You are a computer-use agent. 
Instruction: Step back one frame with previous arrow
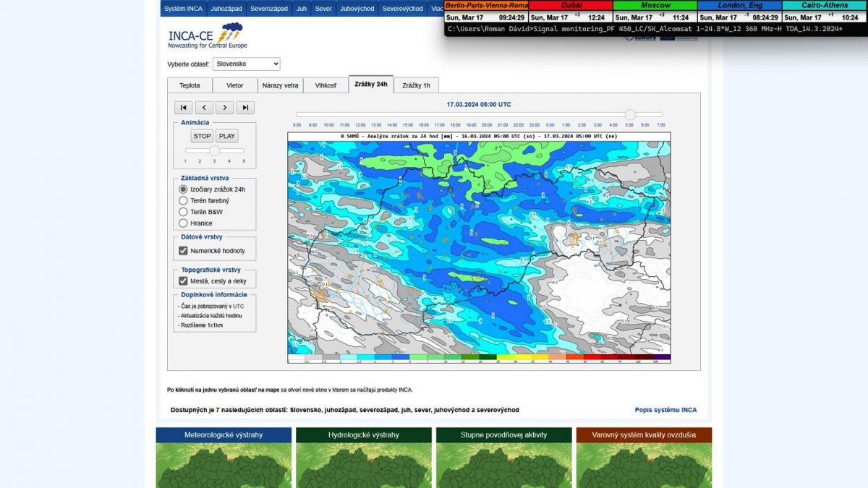(204, 108)
